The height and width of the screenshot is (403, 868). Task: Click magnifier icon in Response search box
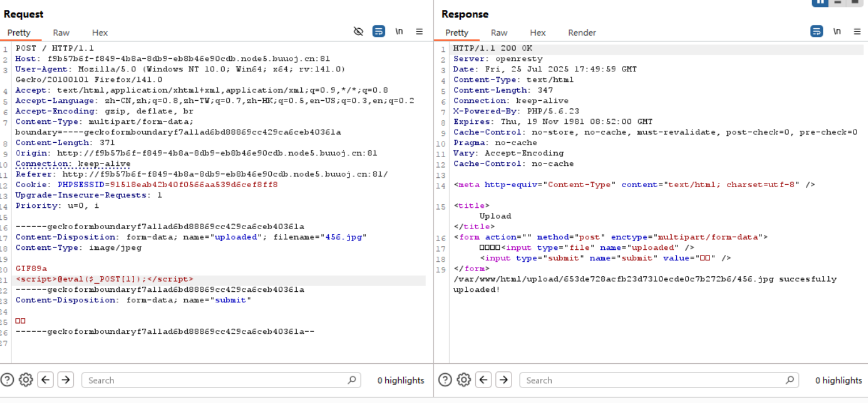click(x=790, y=380)
